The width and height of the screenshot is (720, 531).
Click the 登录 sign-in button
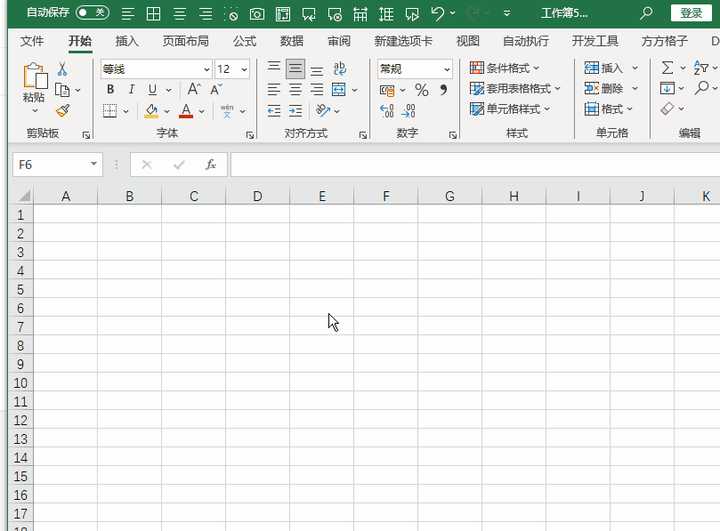[691, 13]
